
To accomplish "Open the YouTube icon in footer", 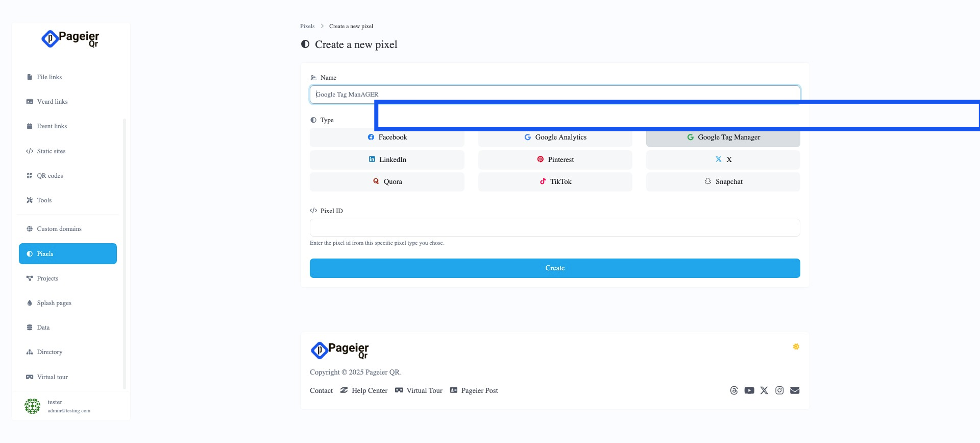I will coord(749,390).
